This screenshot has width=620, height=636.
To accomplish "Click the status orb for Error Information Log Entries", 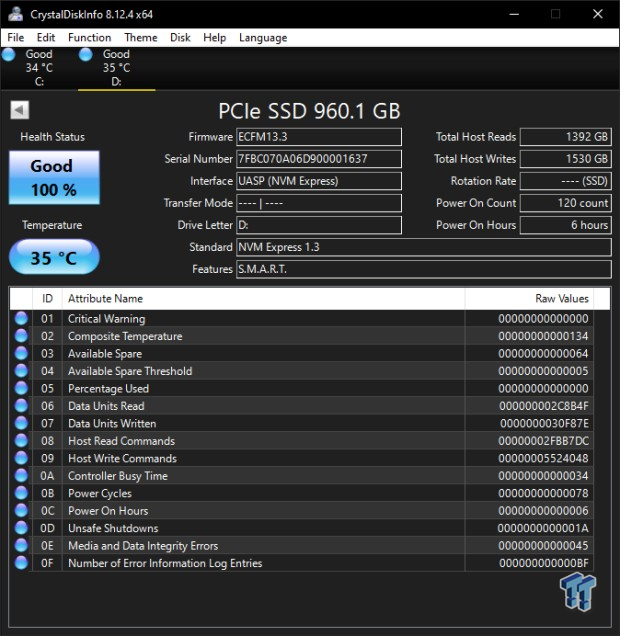I will 21,563.
